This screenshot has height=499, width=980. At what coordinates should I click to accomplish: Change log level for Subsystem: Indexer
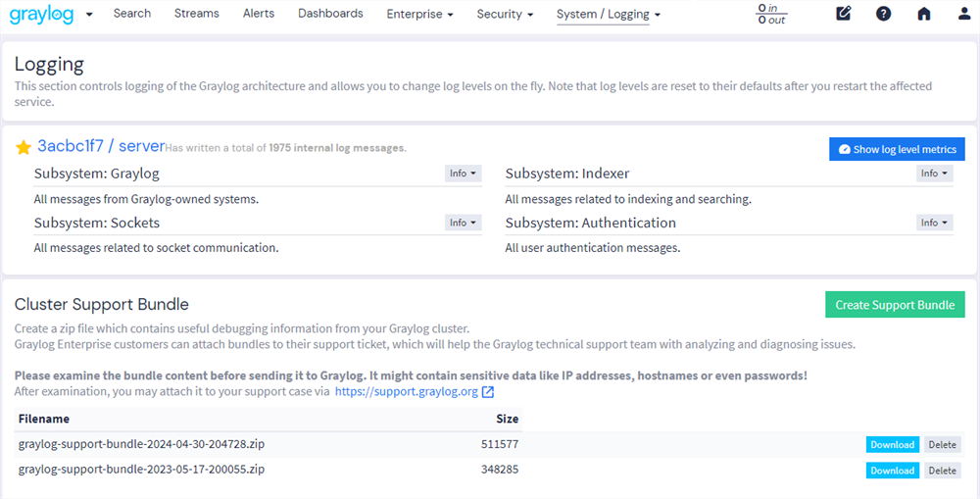pyautogui.click(x=934, y=174)
